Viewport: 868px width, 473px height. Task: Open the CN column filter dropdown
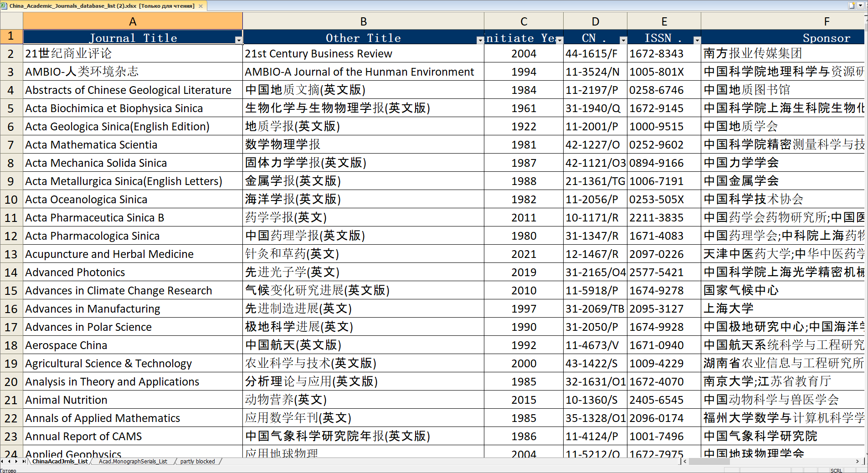point(623,40)
